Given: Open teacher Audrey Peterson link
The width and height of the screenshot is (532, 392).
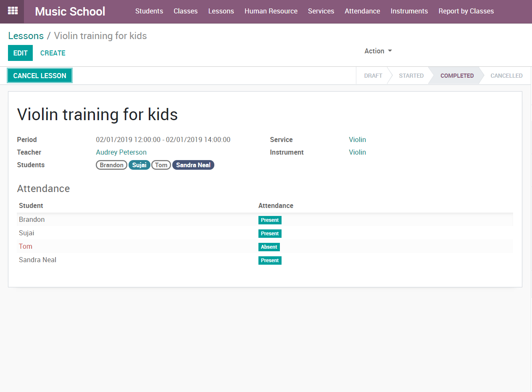Looking at the screenshot, I should pos(121,152).
